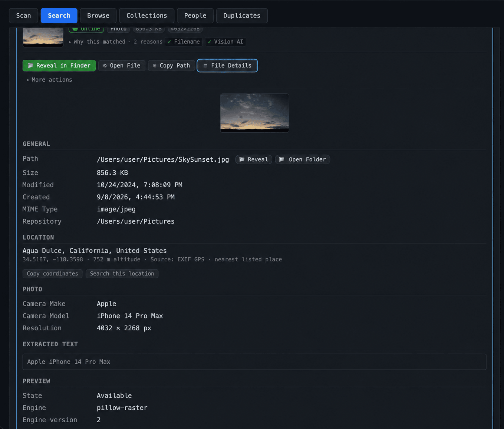
Task: Click the Modified date 10/24/2024, 7:08:09 PM
Action: coord(139,185)
